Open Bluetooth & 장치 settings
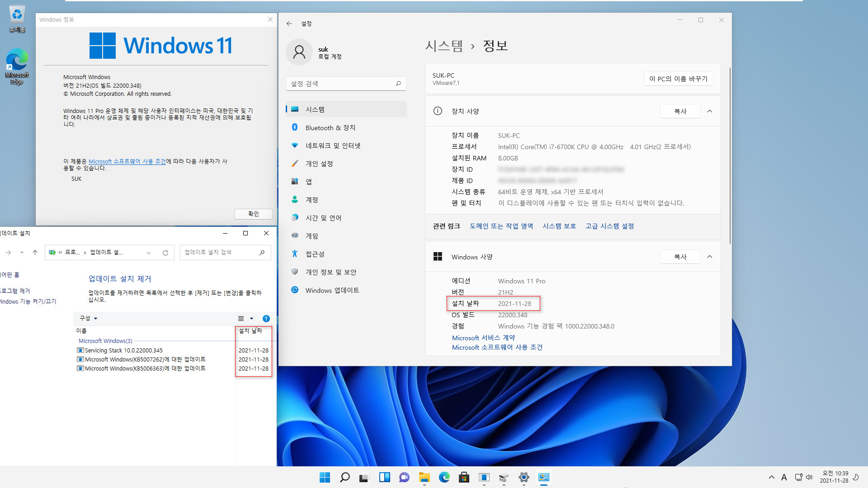 point(346,128)
